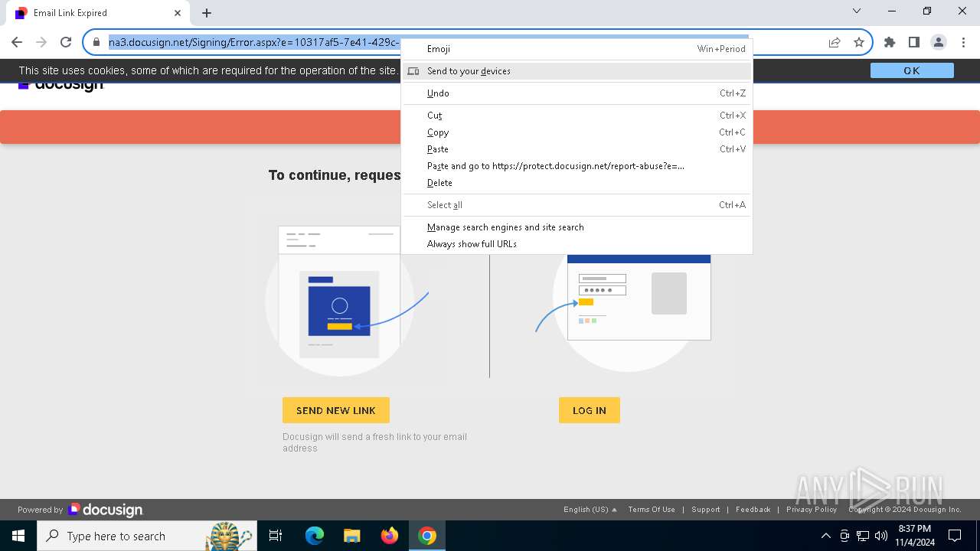
Task: Click the Meet Now tray icon
Action: click(844, 536)
